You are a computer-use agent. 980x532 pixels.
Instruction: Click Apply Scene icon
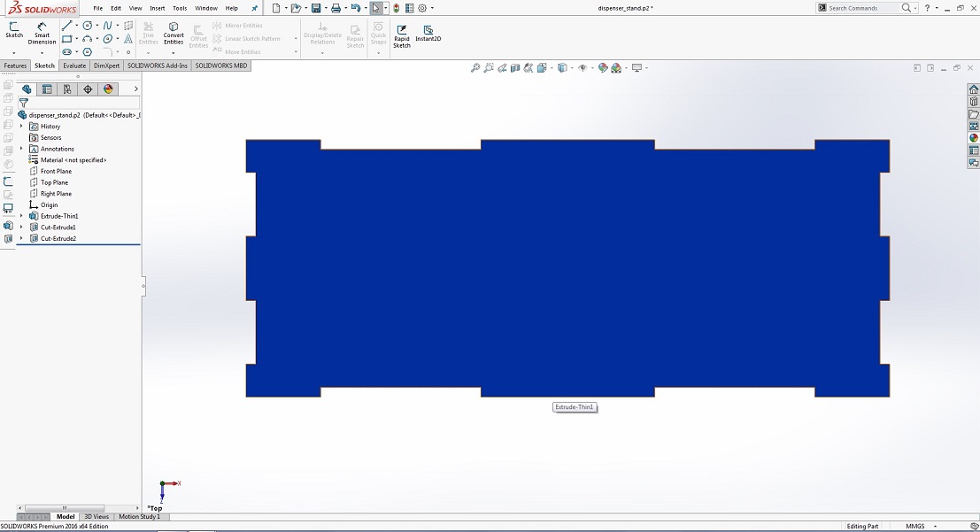point(616,67)
